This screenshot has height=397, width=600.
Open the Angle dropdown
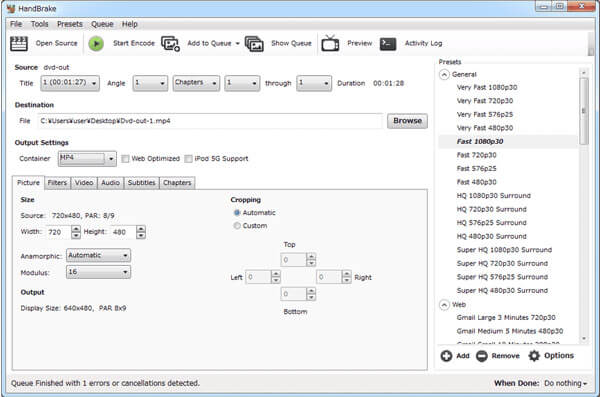(150, 83)
